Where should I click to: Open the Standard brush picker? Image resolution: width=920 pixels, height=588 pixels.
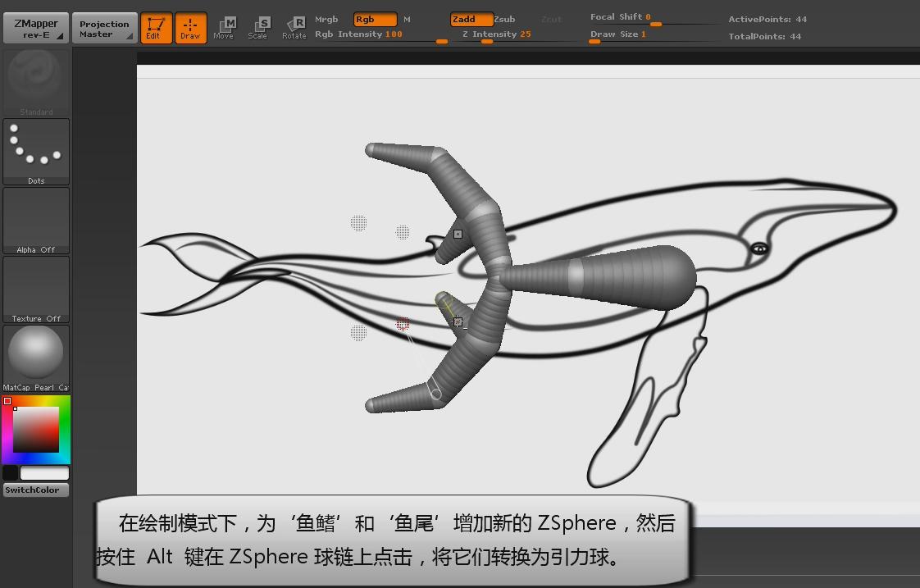36,83
